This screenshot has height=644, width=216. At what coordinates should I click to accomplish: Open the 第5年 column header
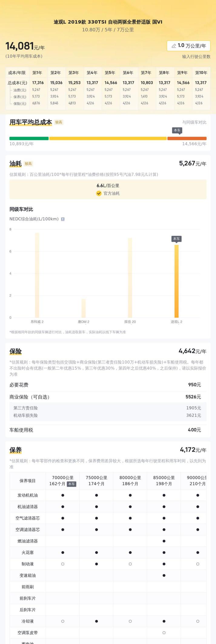110,73
